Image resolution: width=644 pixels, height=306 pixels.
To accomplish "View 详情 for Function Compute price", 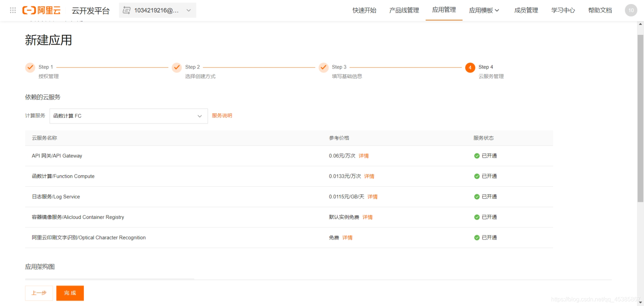I will [x=369, y=176].
